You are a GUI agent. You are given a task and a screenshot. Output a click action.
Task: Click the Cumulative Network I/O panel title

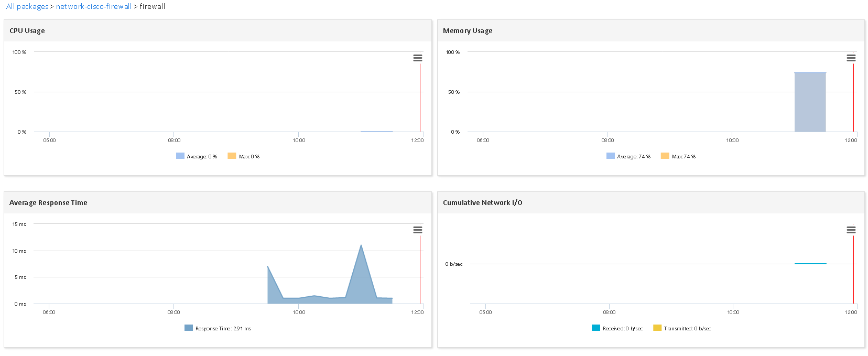click(x=482, y=203)
